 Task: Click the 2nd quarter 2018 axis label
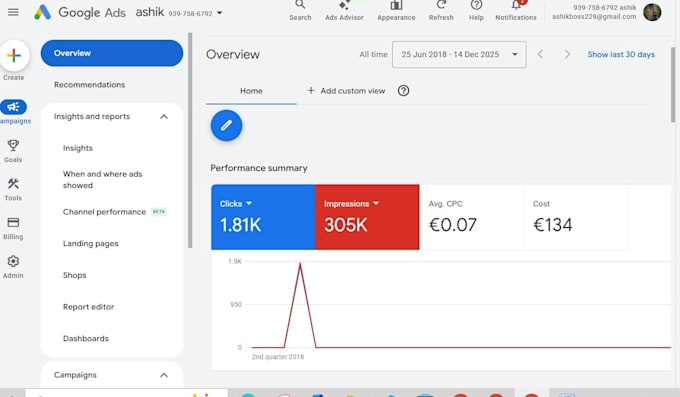click(x=278, y=357)
